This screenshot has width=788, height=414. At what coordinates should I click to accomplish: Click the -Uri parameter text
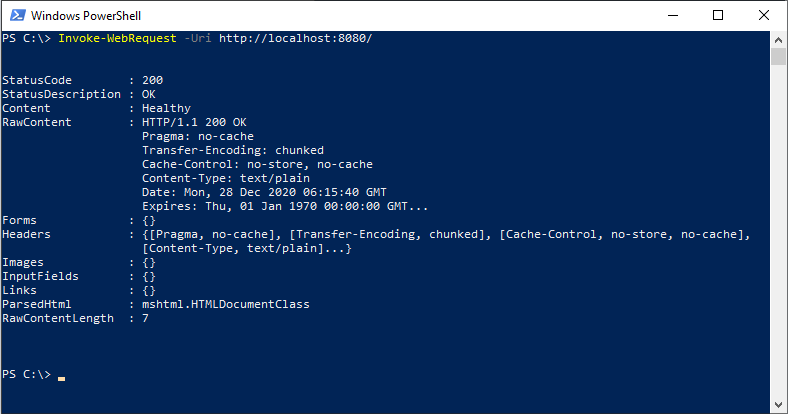[x=198, y=38]
